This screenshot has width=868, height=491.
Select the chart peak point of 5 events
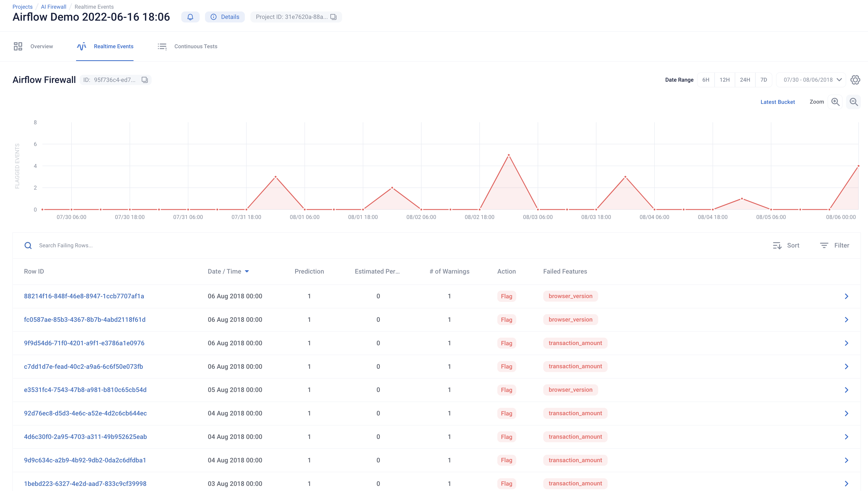click(509, 155)
